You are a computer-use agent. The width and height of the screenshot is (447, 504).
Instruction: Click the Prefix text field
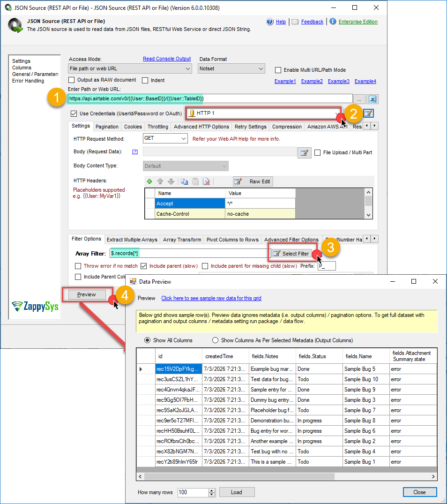[327, 266]
